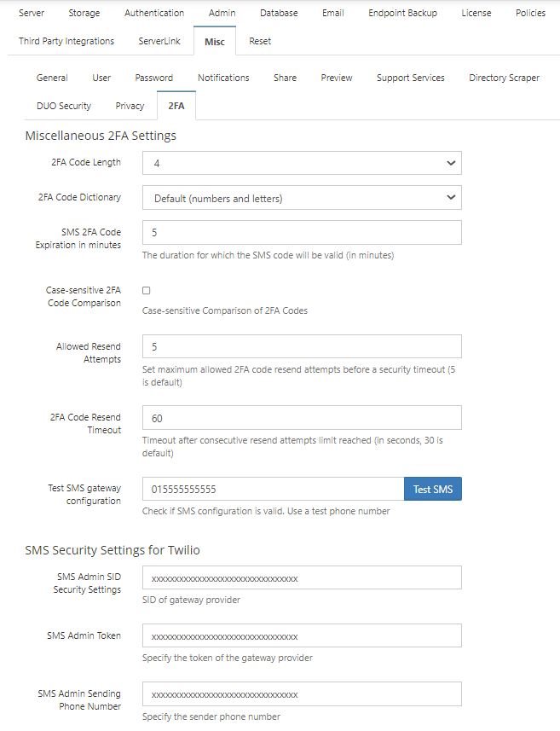Select the Directory Scraper sub-tab
Screen dimensions: 560x731
tap(504, 78)
